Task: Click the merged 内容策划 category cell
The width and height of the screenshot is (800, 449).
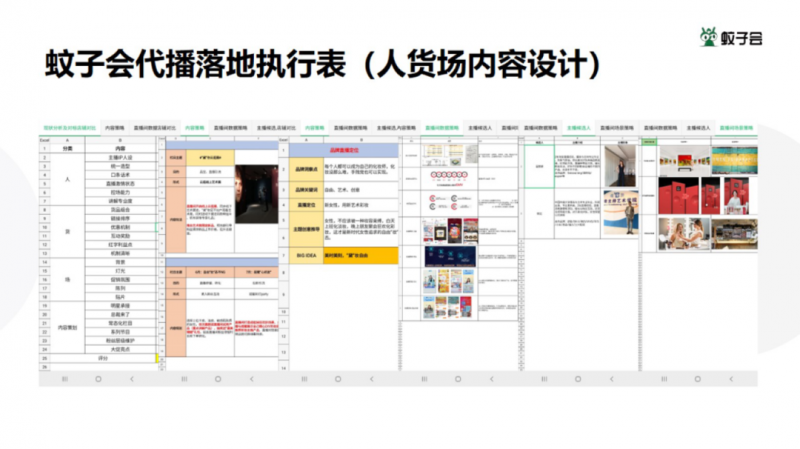Action: 67,328
